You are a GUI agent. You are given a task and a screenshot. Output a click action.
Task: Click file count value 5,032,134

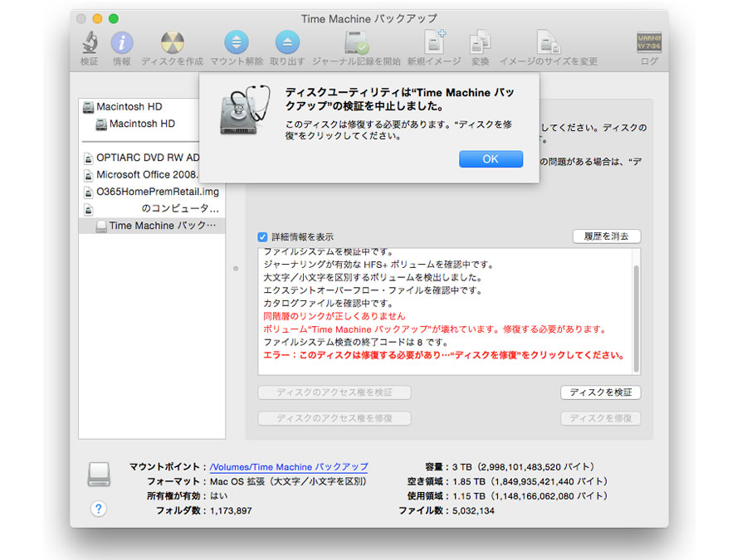point(474,511)
